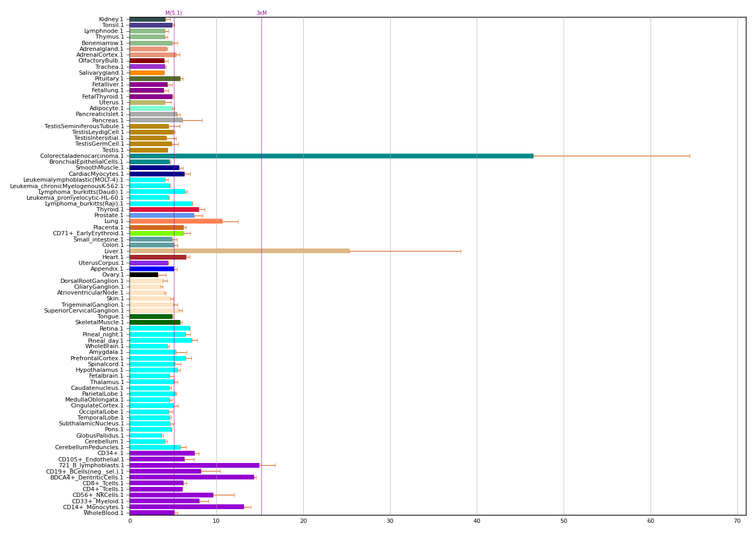This screenshot has height=534, width=756.
Task: Click the x-axis tick label 70
Action: point(737,521)
